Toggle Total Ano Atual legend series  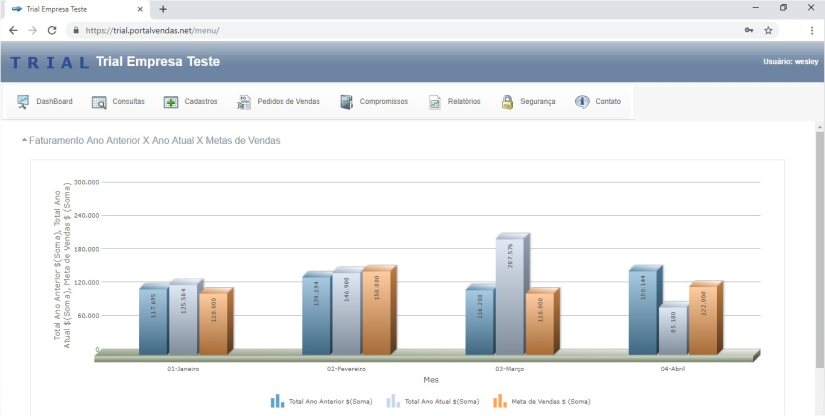pyautogui.click(x=437, y=401)
